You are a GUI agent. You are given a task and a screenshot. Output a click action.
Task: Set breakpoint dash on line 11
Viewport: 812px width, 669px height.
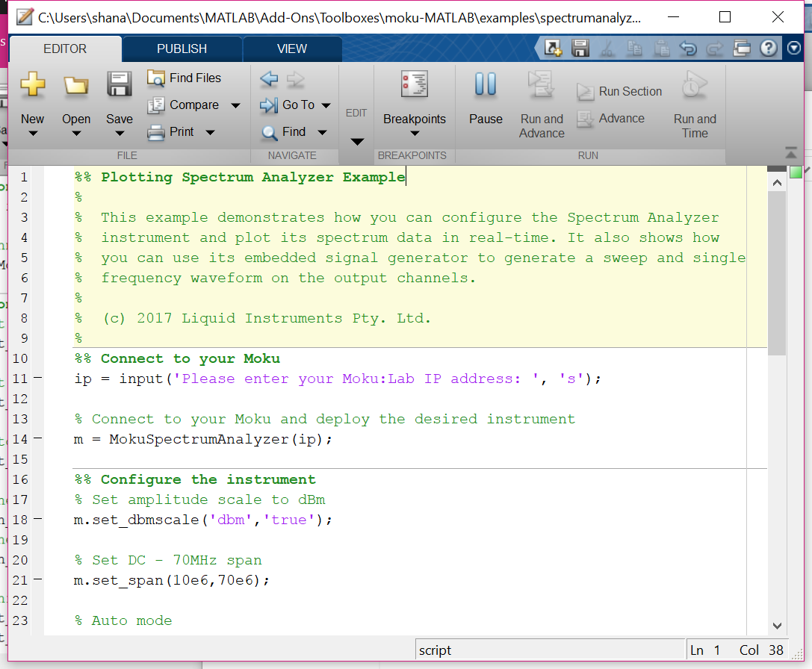(x=37, y=378)
